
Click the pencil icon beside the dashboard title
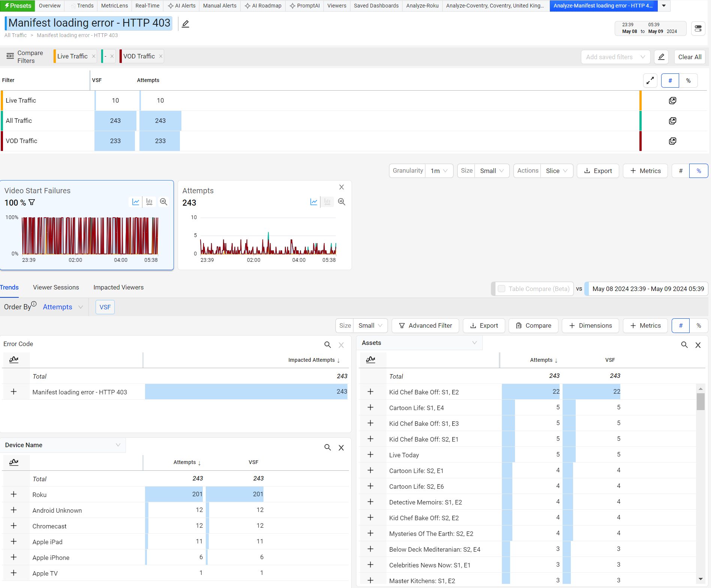click(x=185, y=24)
